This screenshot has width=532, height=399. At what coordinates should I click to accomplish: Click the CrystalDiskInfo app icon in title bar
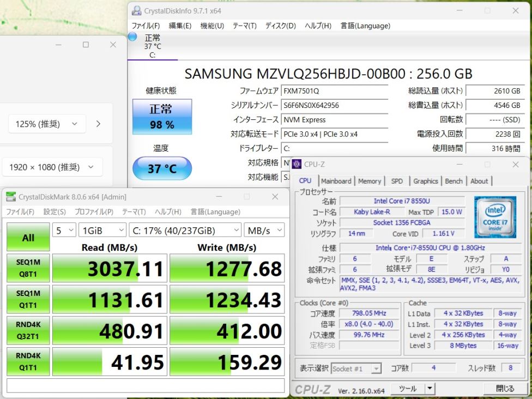click(136, 11)
